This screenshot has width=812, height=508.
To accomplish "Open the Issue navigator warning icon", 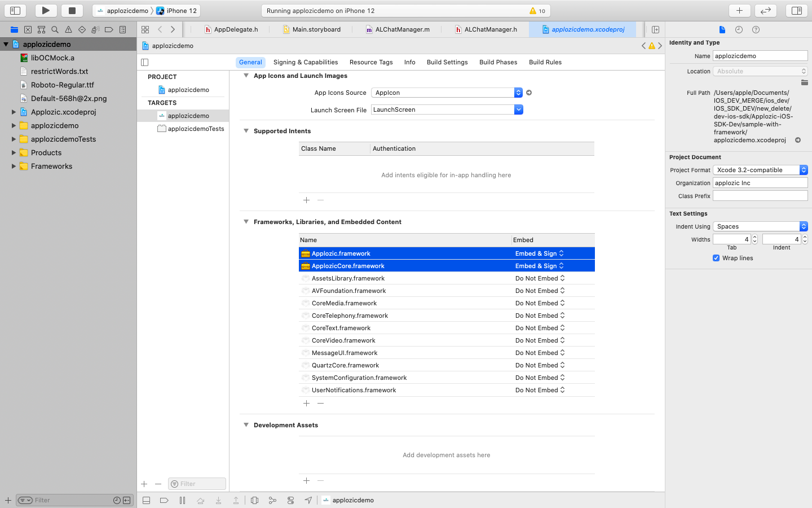I will [68, 29].
